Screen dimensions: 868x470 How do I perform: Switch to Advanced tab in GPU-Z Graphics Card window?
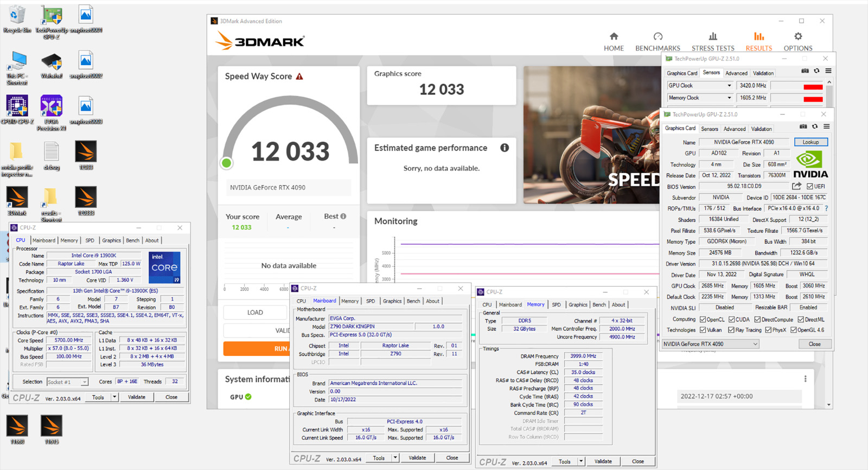tap(735, 129)
